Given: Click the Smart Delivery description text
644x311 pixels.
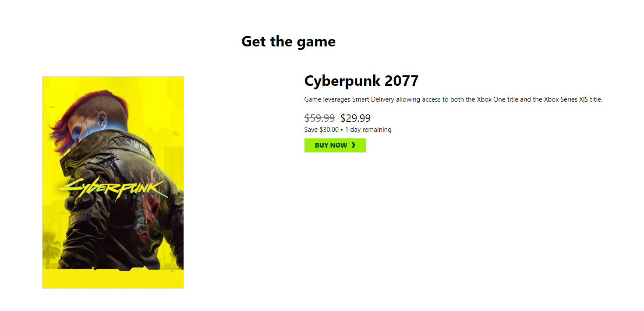Looking at the screenshot, I should 453,99.
